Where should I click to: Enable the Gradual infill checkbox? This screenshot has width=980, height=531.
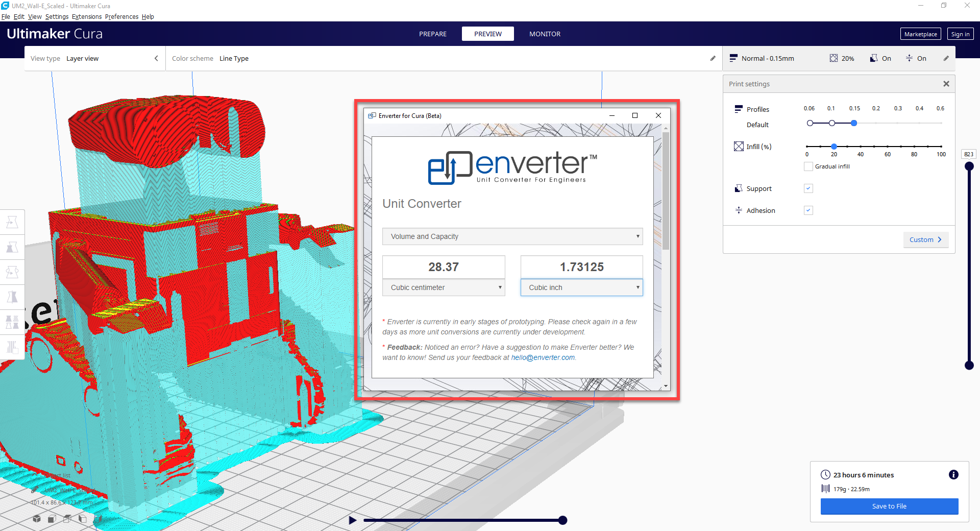[808, 166]
